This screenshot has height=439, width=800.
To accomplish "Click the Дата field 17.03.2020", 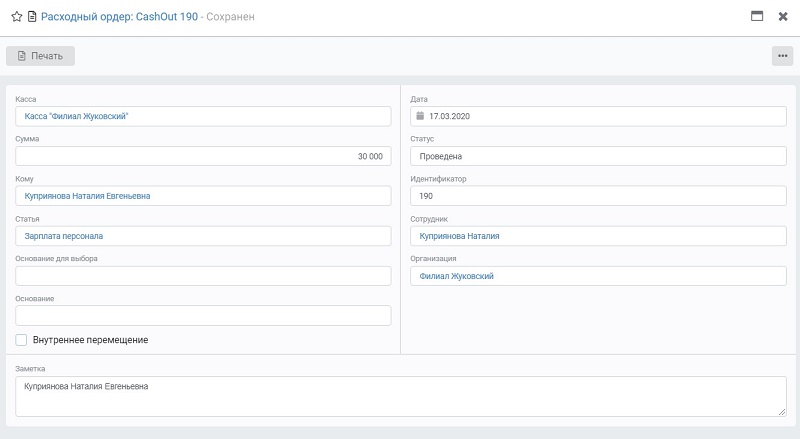I will (x=598, y=116).
